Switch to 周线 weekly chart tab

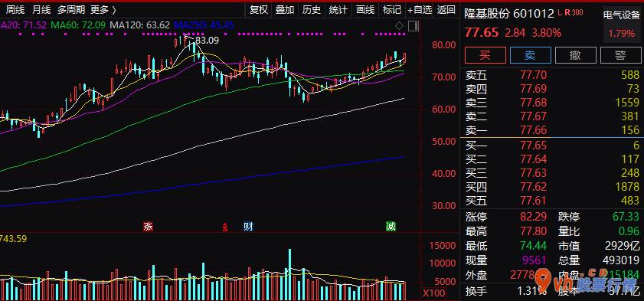[x=15, y=9]
